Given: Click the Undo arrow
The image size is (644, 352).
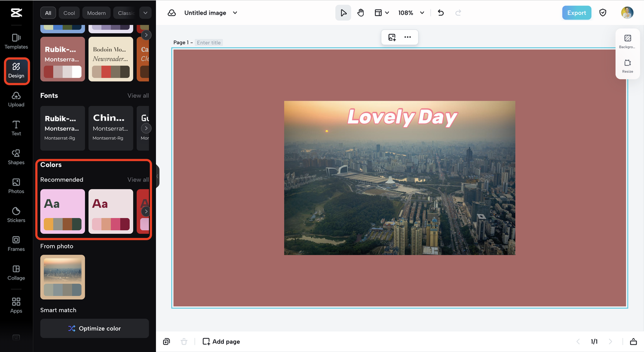Looking at the screenshot, I should (x=441, y=13).
